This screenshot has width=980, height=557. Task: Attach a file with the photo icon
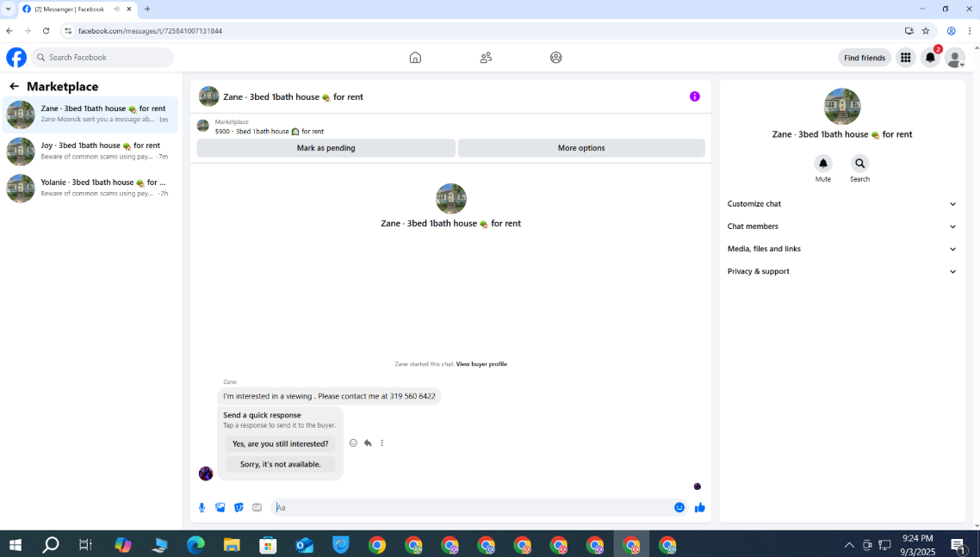(x=220, y=508)
